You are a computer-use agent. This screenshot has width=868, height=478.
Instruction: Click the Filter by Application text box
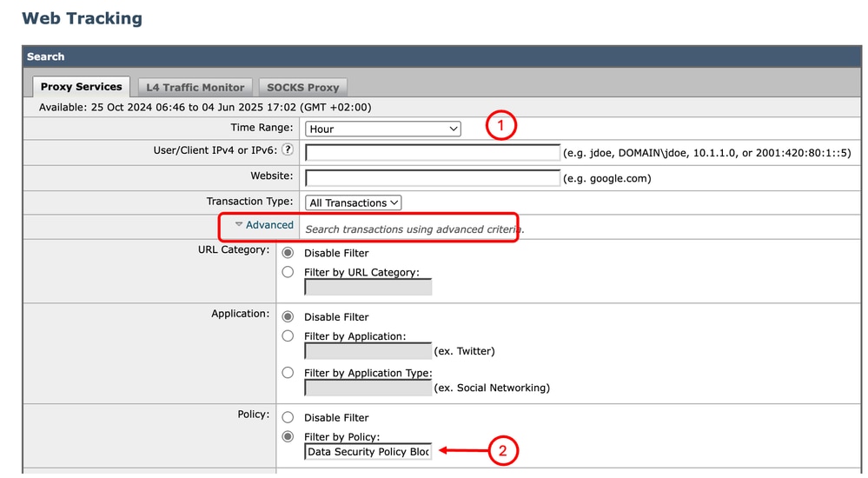(x=368, y=351)
